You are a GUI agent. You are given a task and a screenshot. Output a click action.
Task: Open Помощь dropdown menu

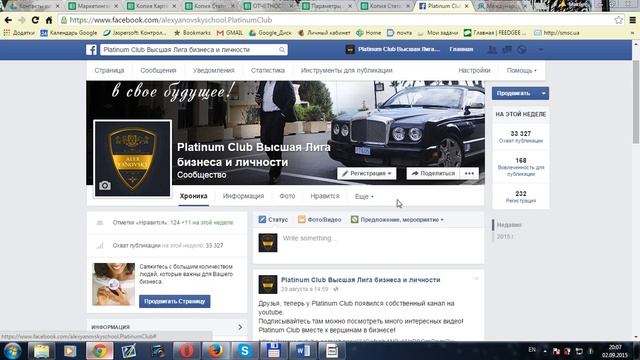(522, 70)
